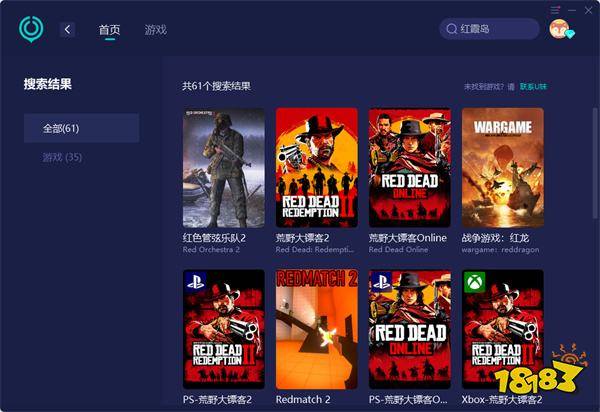Viewport: 600px width, 412px height.
Task: Go back using the left arrow button
Action: 67,30
